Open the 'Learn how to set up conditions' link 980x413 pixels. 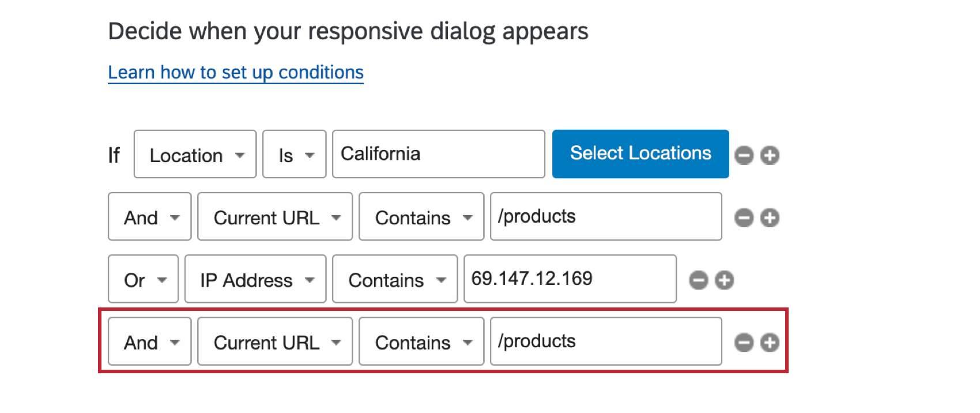click(x=235, y=72)
